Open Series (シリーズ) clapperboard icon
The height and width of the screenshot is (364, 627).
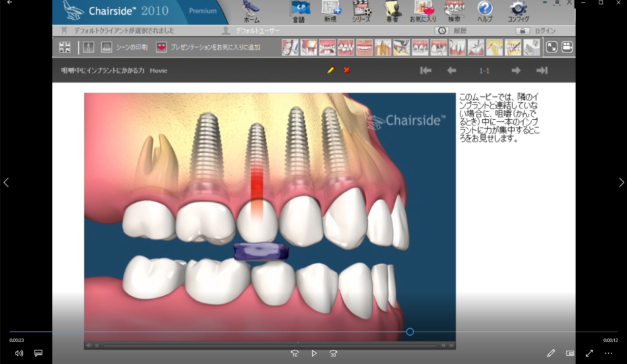point(361,11)
